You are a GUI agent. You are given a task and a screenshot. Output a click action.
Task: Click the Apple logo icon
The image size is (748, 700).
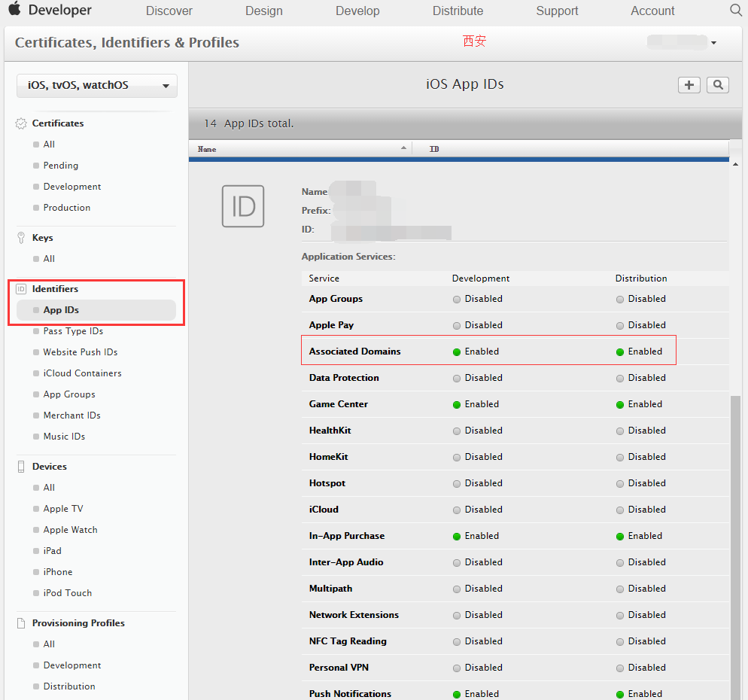pyautogui.click(x=14, y=10)
